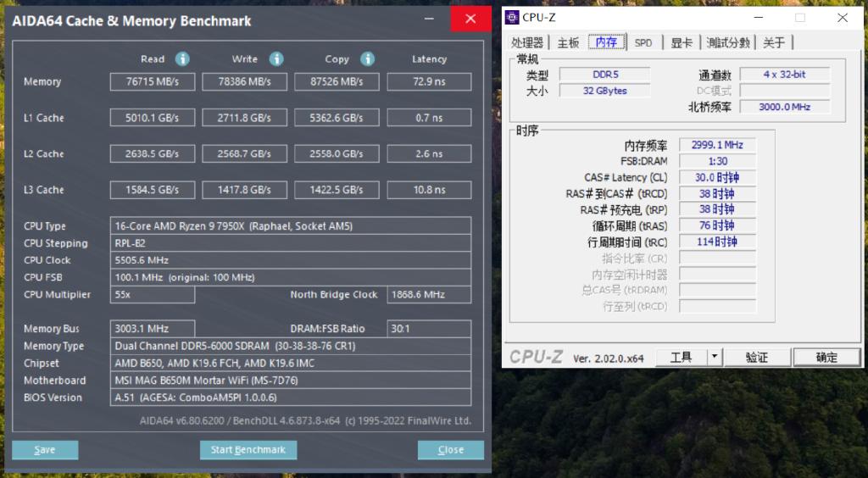Click the L1 Cache Write value 2711.8 GB/s
This screenshot has height=478, width=868.
[245, 118]
